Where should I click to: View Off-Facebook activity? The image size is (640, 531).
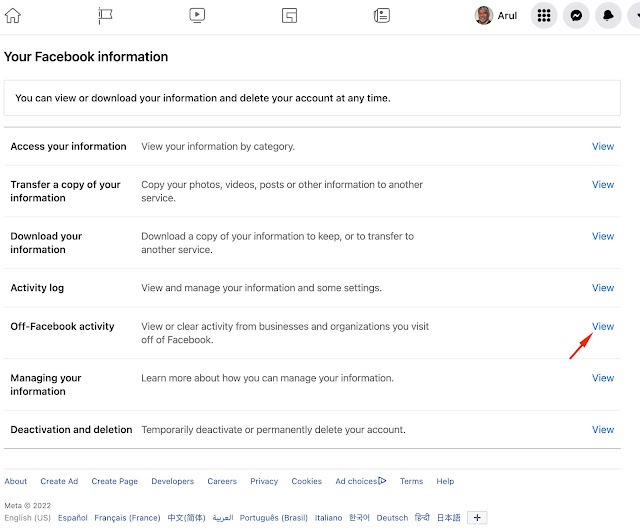603,327
